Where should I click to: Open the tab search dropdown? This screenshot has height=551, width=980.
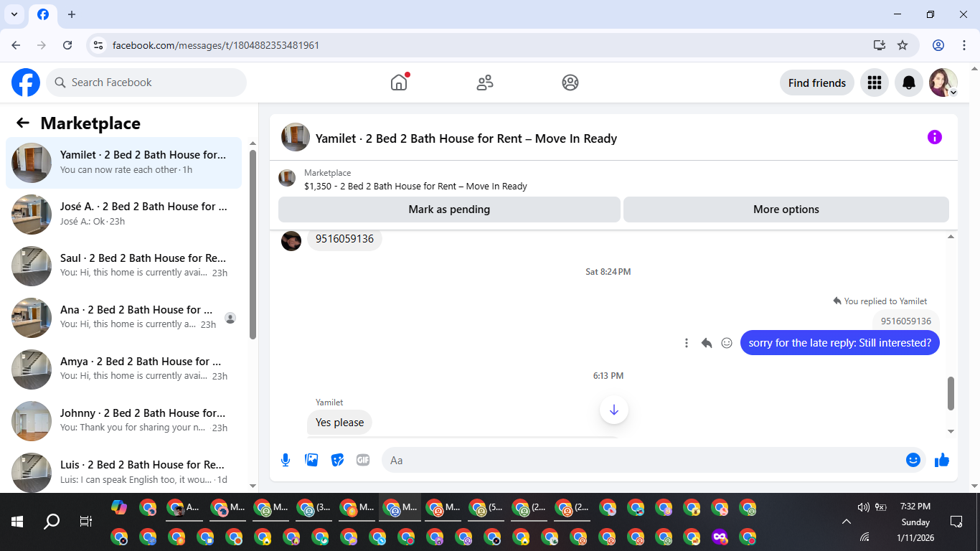point(14,14)
